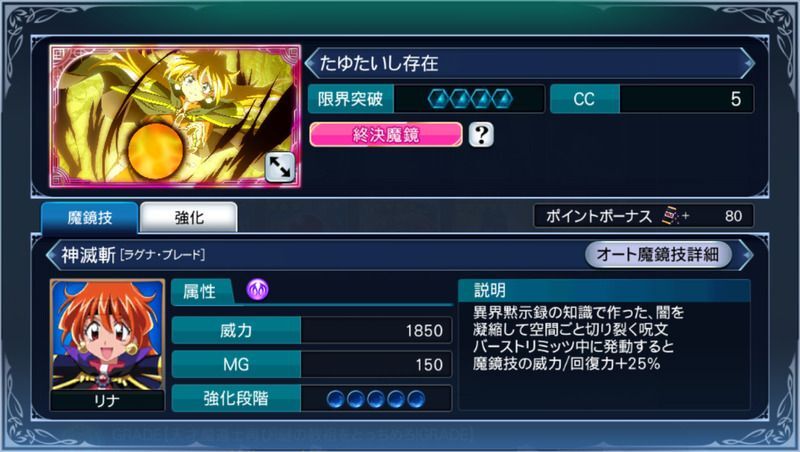Click the リナ character portrait
This screenshot has width=800, height=452.
108,344
